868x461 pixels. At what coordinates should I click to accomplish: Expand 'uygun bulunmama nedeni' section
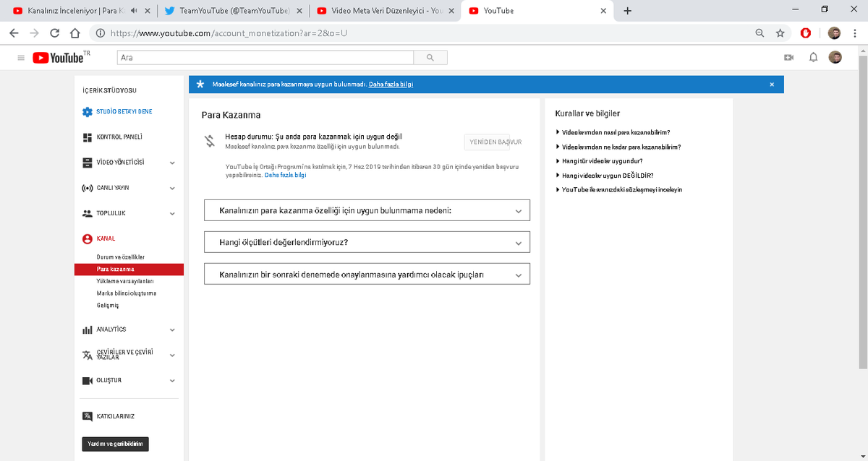point(367,210)
